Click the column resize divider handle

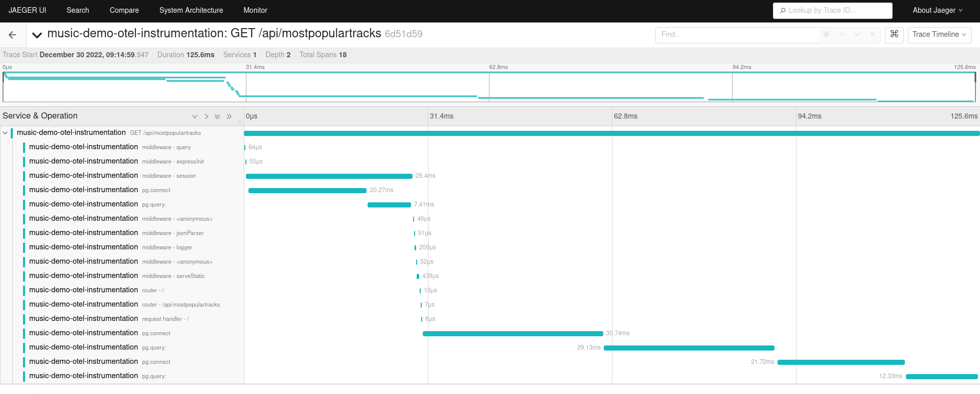point(240,122)
